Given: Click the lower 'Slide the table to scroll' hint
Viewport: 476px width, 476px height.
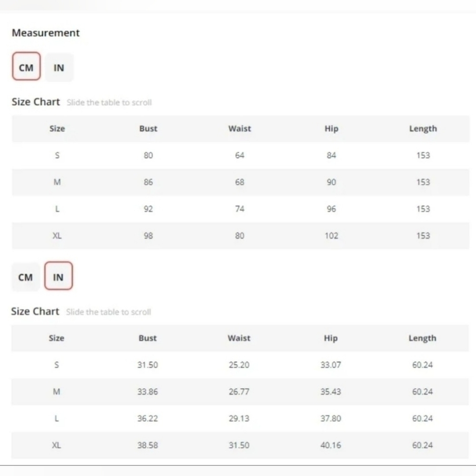Looking at the screenshot, I should coord(109,312).
